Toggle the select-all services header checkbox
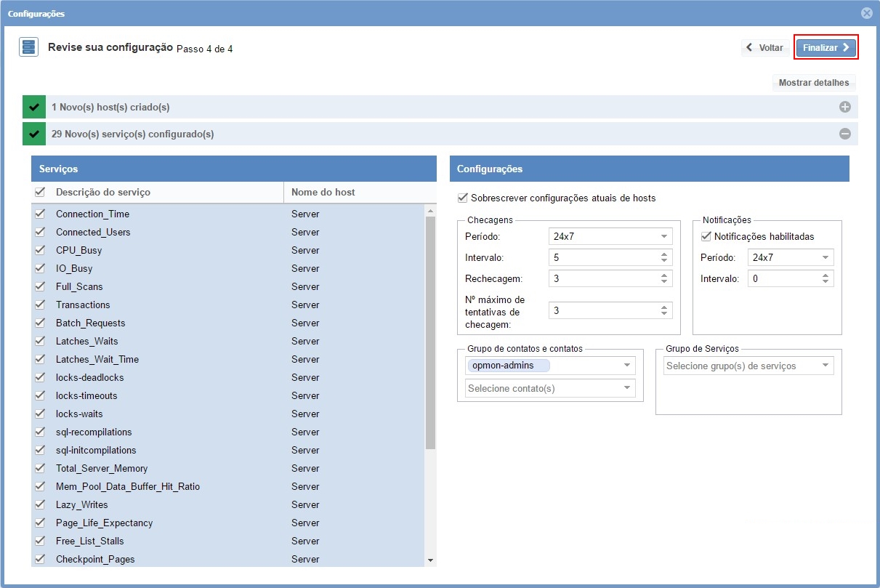Image resolution: width=880 pixels, height=588 pixels. coord(40,192)
